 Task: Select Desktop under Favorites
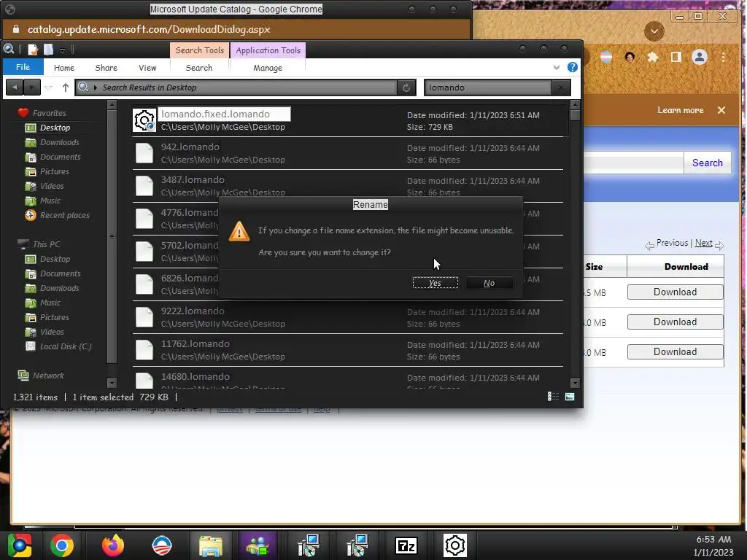[x=55, y=128]
